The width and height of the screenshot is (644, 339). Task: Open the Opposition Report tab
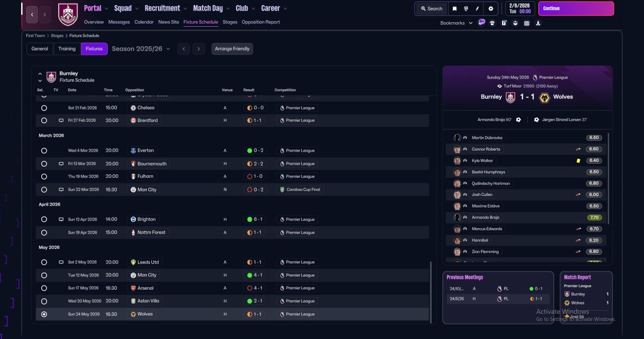(x=261, y=22)
